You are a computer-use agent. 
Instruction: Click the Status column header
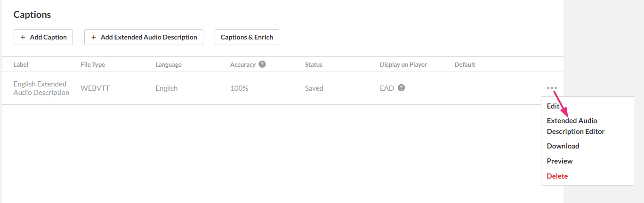[x=314, y=64]
